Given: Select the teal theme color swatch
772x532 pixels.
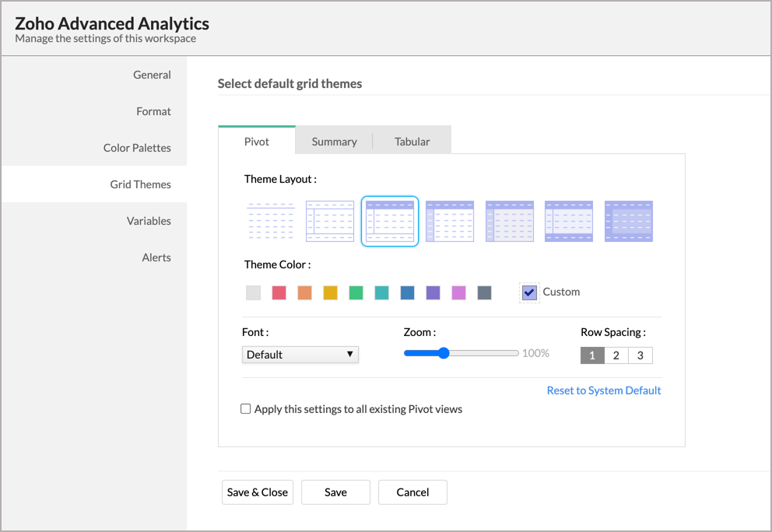Looking at the screenshot, I should pos(381,292).
